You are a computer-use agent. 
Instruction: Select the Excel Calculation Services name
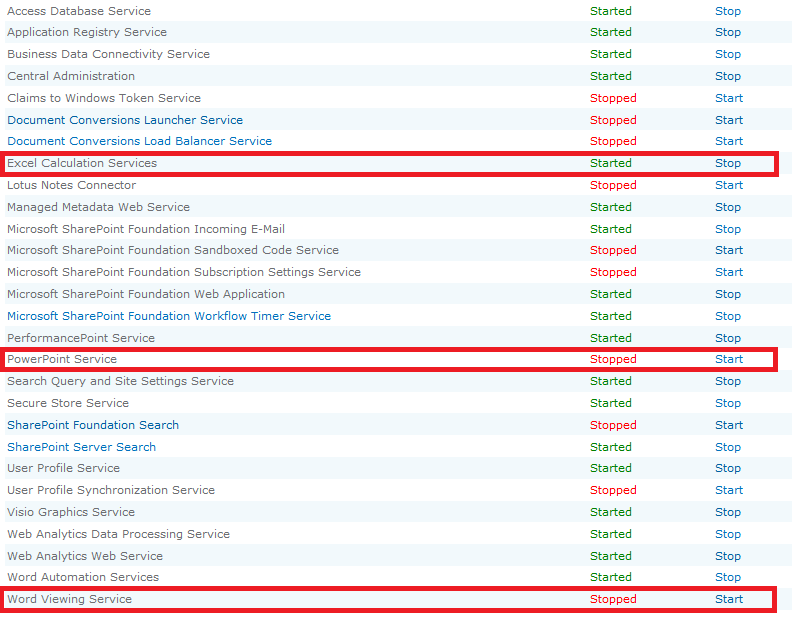(82, 163)
